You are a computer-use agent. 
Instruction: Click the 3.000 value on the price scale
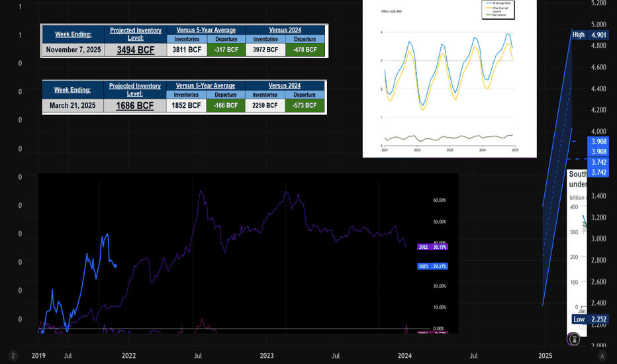pos(598,238)
